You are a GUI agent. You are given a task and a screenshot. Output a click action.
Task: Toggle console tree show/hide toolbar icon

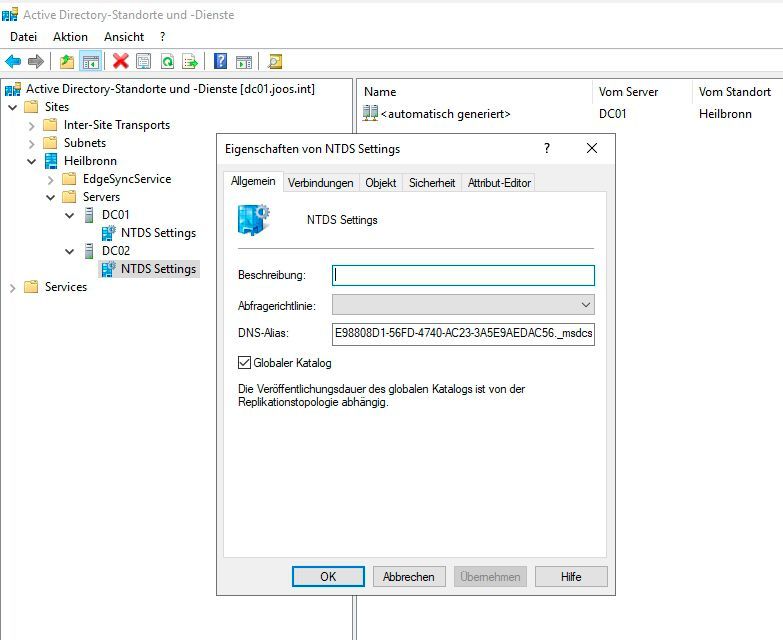[x=90, y=62]
